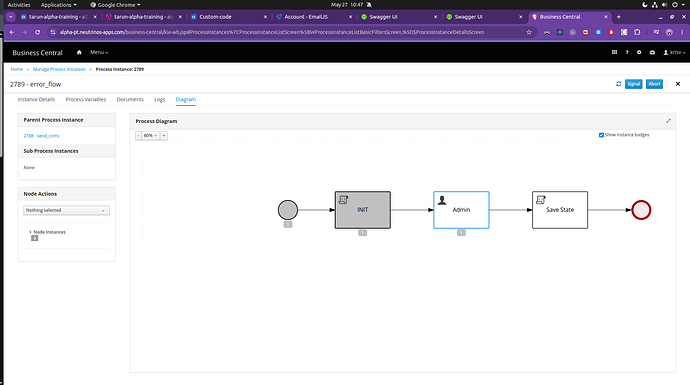Switch to the first Swagger UI tab
The width and height of the screenshot is (690, 385).
coord(399,17)
